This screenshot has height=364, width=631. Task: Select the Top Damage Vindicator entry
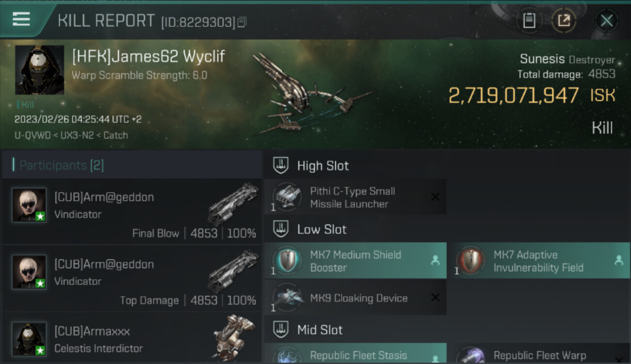point(132,279)
